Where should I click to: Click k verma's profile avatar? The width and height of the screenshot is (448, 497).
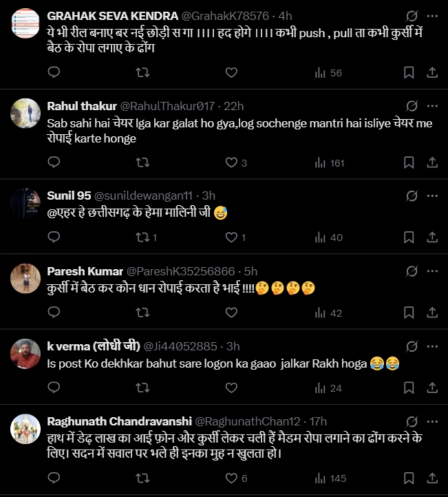25,352
